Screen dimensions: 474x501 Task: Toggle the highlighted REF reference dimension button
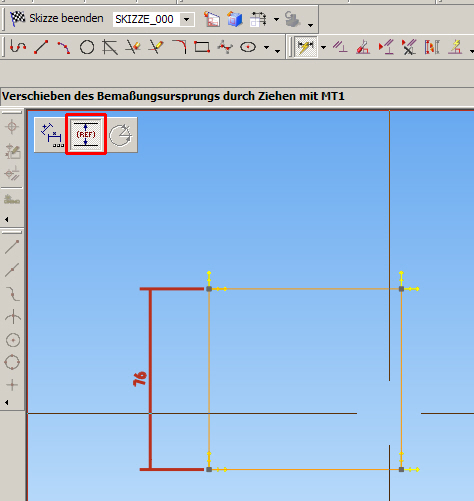pos(86,134)
